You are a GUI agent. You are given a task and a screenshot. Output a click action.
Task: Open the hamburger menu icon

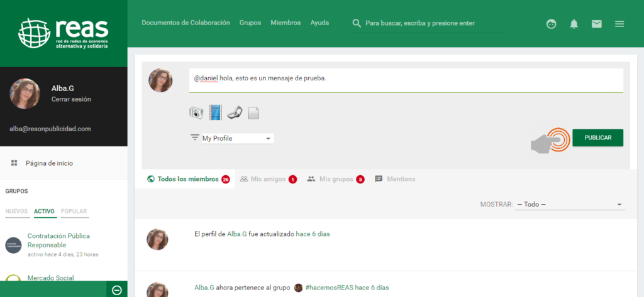click(x=619, y=24)
